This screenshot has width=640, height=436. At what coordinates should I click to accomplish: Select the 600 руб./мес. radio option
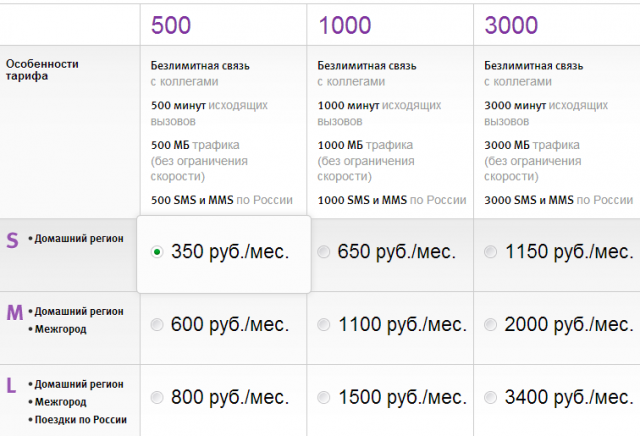[x=157, y=325]
